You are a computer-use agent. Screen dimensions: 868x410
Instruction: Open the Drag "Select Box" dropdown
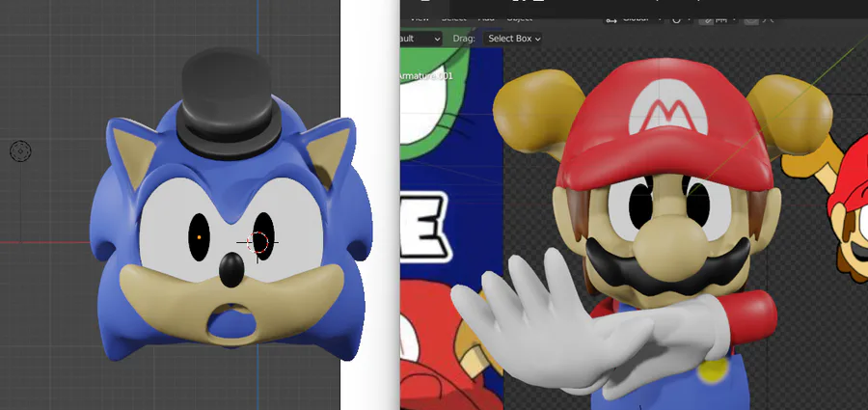513,39
